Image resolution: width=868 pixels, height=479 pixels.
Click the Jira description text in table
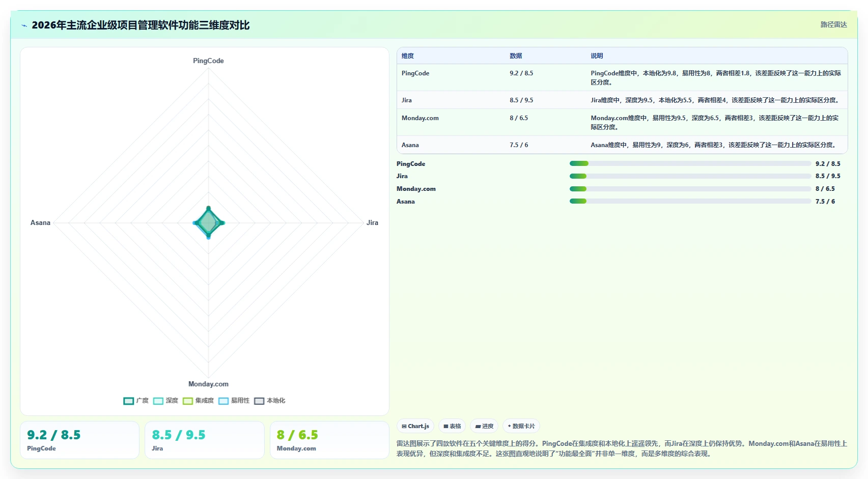point(715,100)
